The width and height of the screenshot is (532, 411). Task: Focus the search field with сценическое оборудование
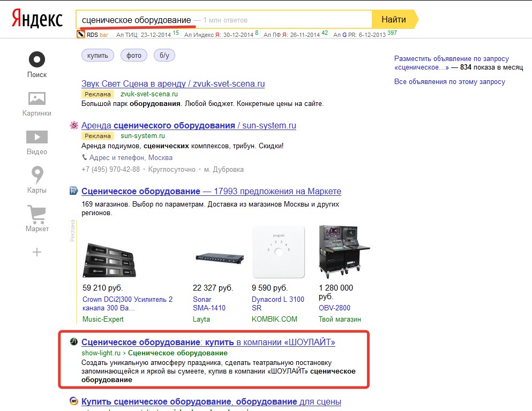click(x=224, y=20)
